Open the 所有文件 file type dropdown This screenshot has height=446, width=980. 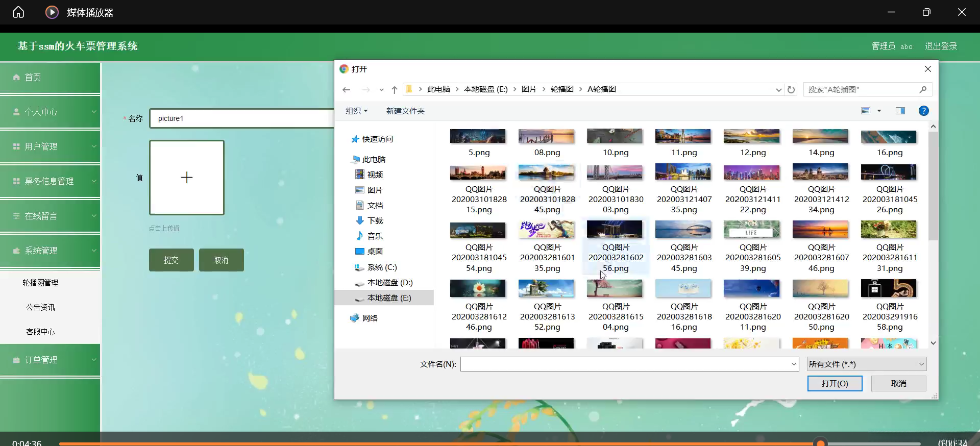(x=867, y=364)
